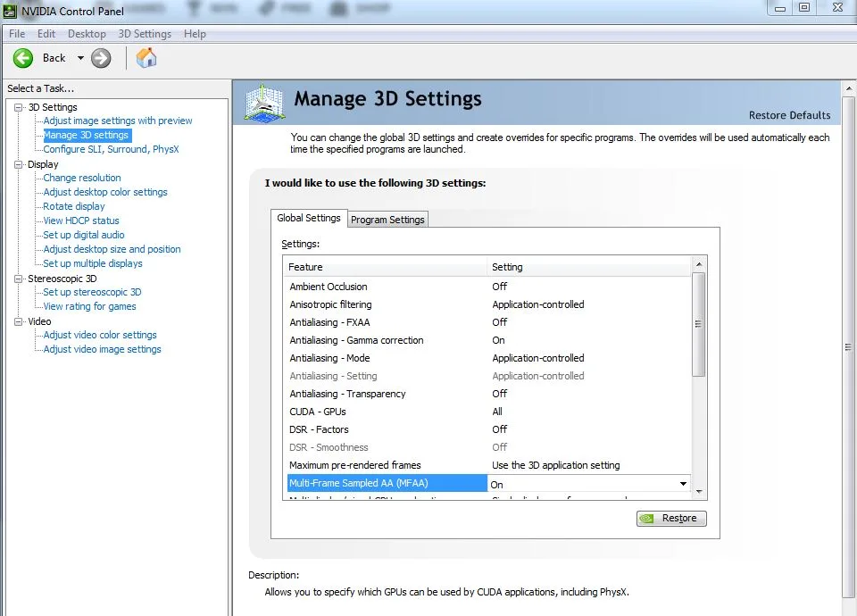This screenshot has width=857, height=616.
Task: Click Use the 3D application setting value
Action: point(556,465)
